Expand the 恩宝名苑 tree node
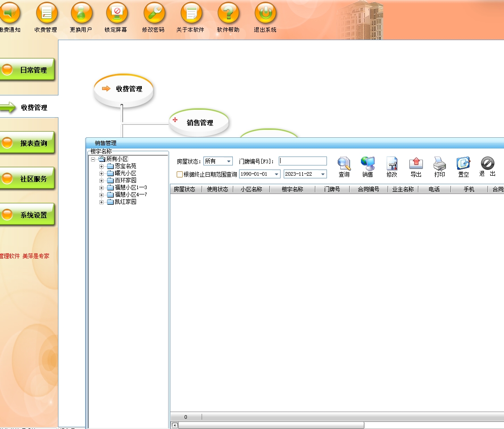504x429 pixels. tap(102, 166)
